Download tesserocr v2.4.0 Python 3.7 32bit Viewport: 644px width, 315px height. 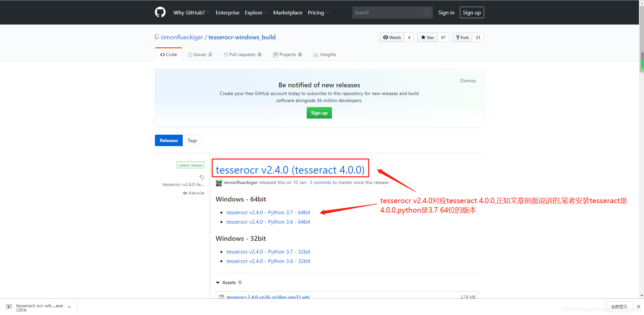point(268,252)
